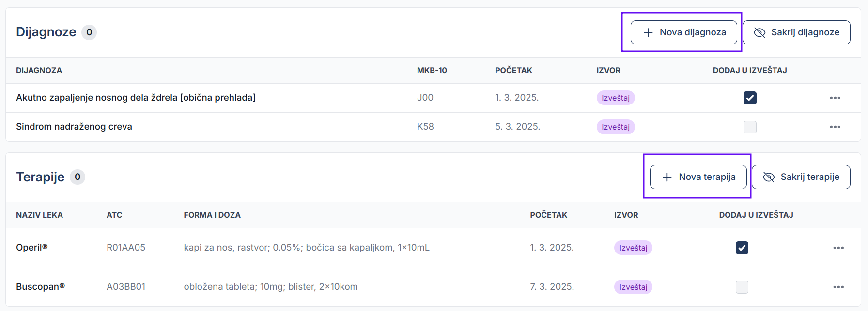Click the crossed-eye icon in Sakrij dijagnoze
This screenshot has height=311, width=868.
(x=759, y=32)
